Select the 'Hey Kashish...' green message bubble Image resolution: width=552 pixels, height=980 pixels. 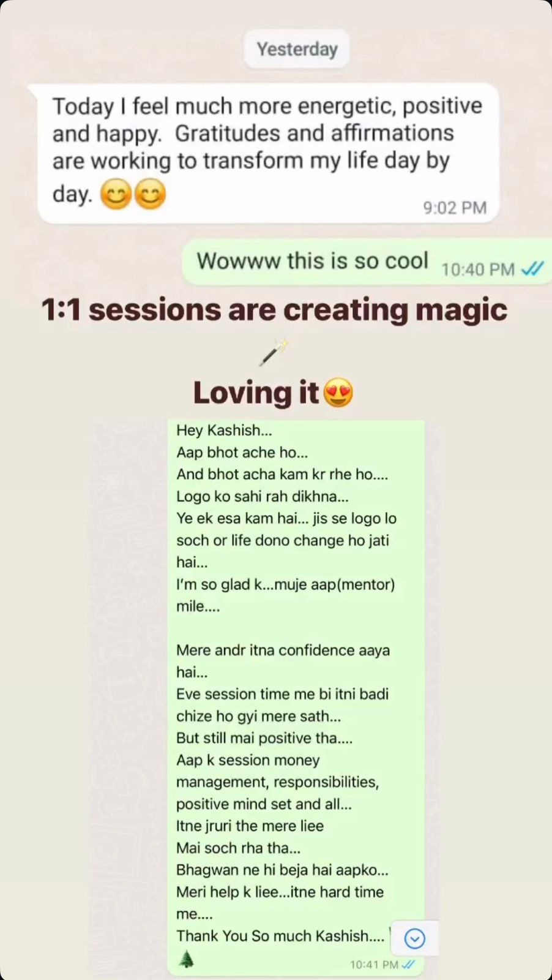coord(296,697)
